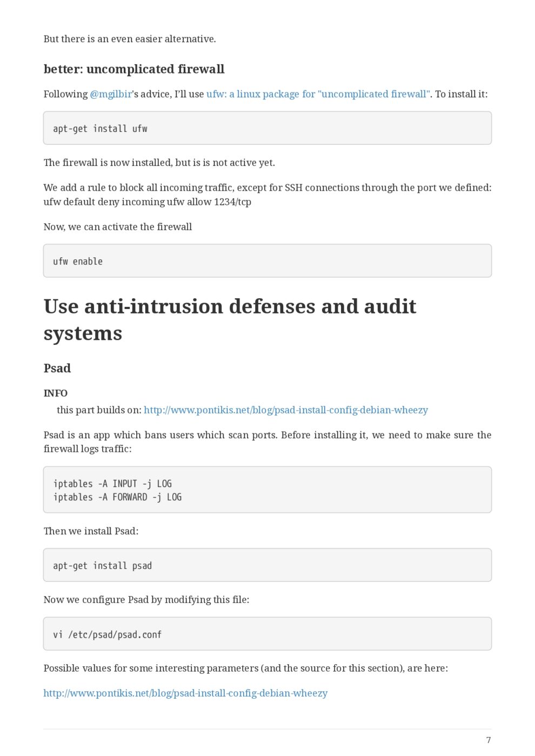Click the 'iptables -A INPUT -j LOG' line
The image size is (535, 756).
point(112,484)
